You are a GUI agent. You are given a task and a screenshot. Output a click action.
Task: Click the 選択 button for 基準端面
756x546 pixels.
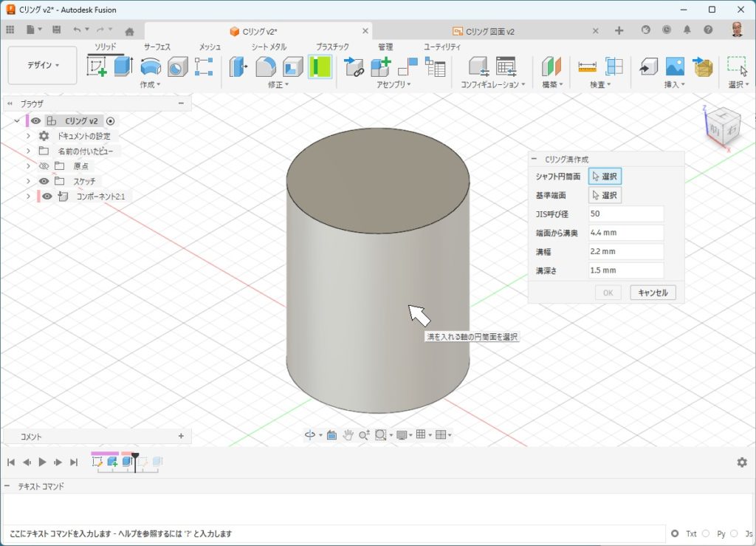605,196
